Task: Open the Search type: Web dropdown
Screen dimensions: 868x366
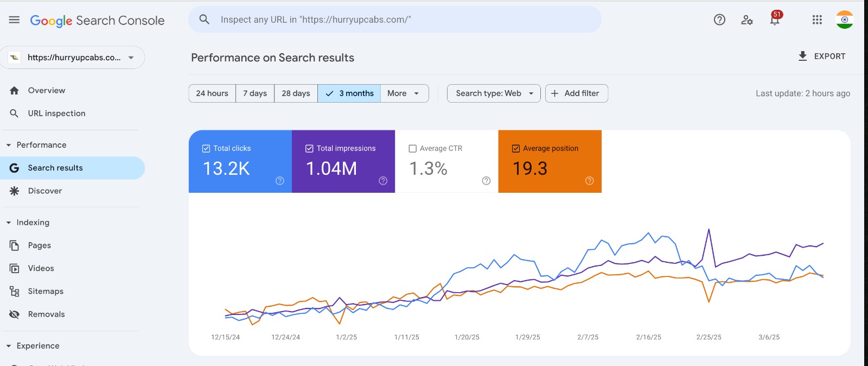Action: [494, 93]
